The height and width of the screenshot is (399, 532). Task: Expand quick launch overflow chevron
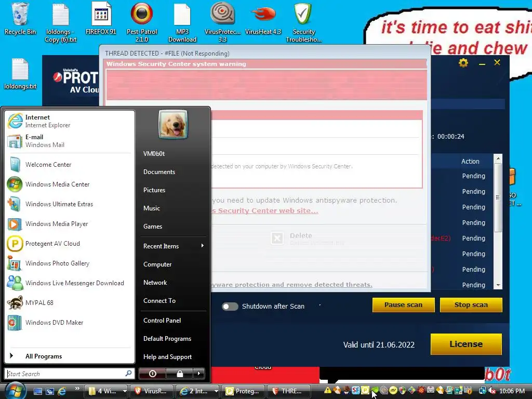point(77,389)
